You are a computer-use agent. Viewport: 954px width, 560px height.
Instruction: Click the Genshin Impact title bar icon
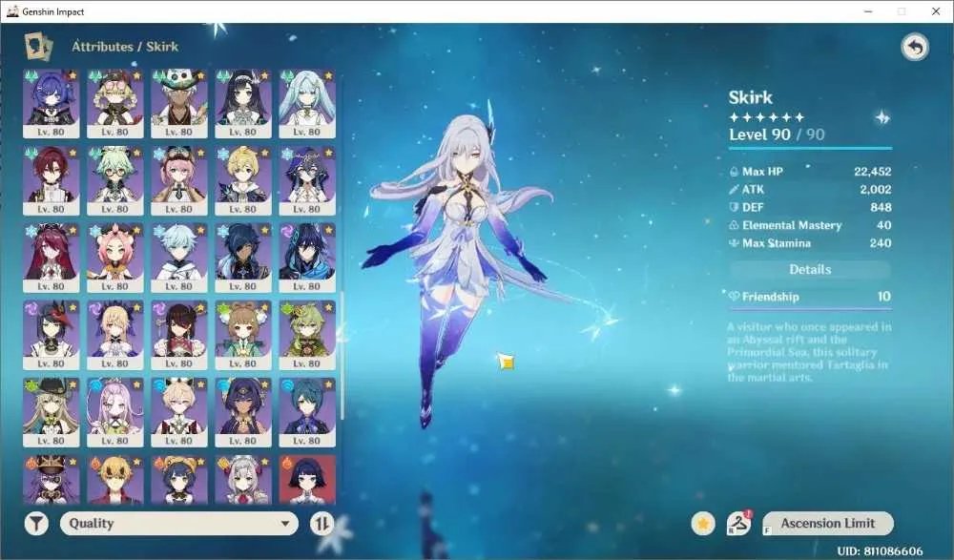12,11
